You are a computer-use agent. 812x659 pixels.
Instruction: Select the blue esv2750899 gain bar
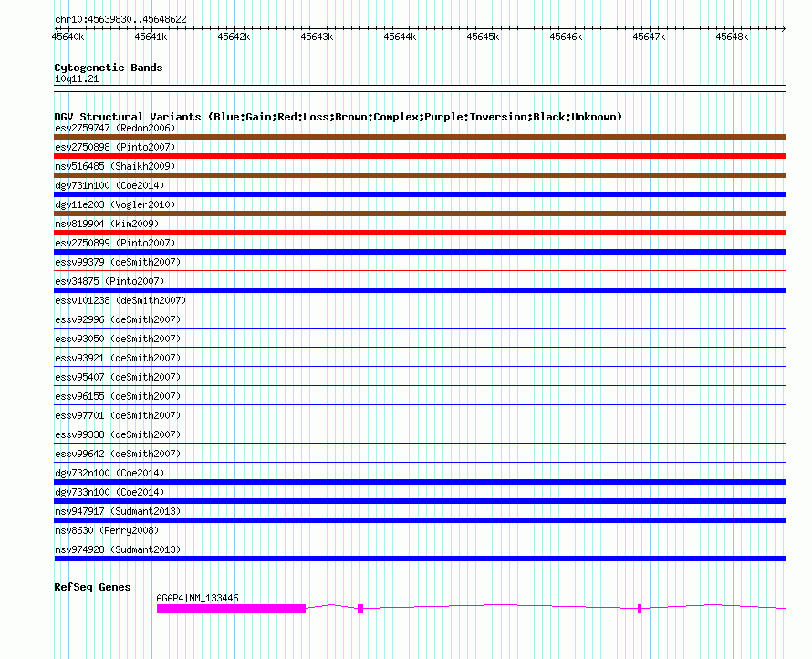click(x=420, y=252)
